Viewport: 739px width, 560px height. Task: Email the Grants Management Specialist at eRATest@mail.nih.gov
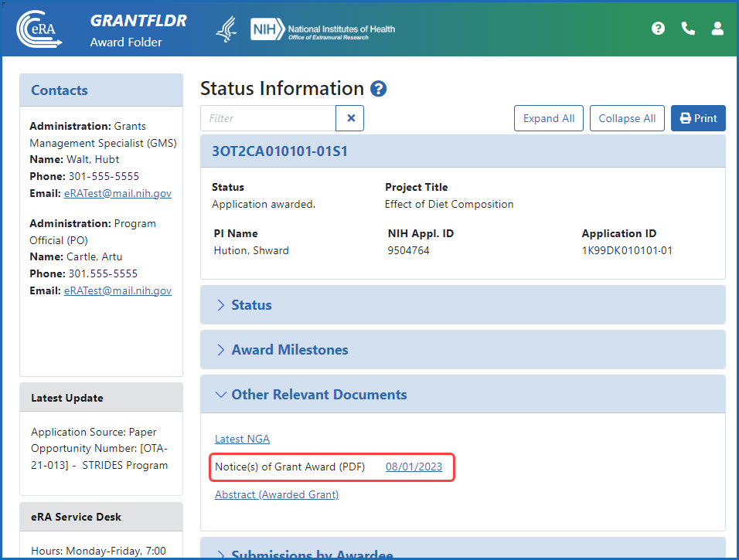coord(117,193)
